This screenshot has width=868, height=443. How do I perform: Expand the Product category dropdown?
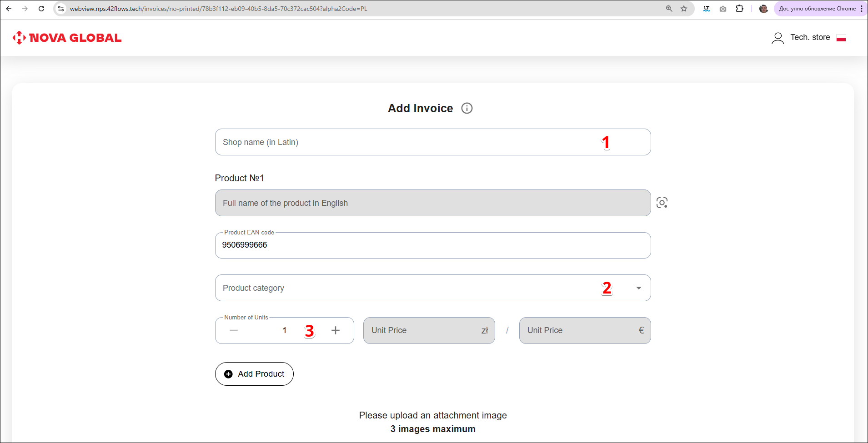638,288
